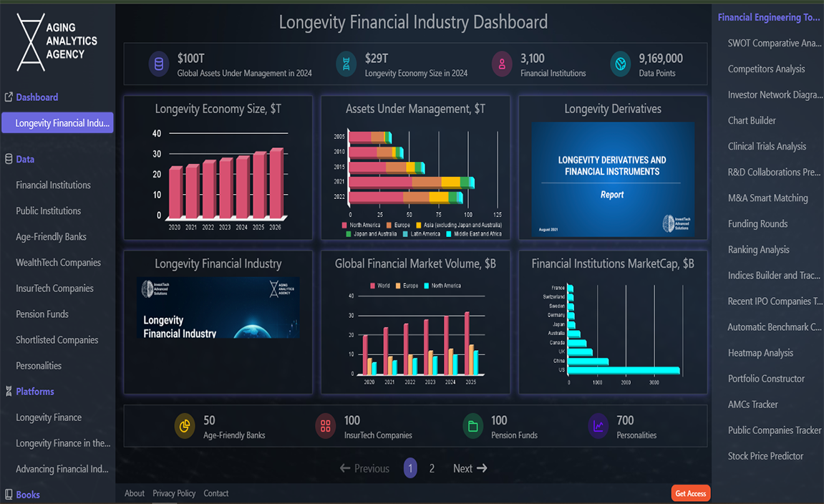This screenshot has height=504, width=824.
Task: Click the Get Access button
Action: click(x=690, y=493)
